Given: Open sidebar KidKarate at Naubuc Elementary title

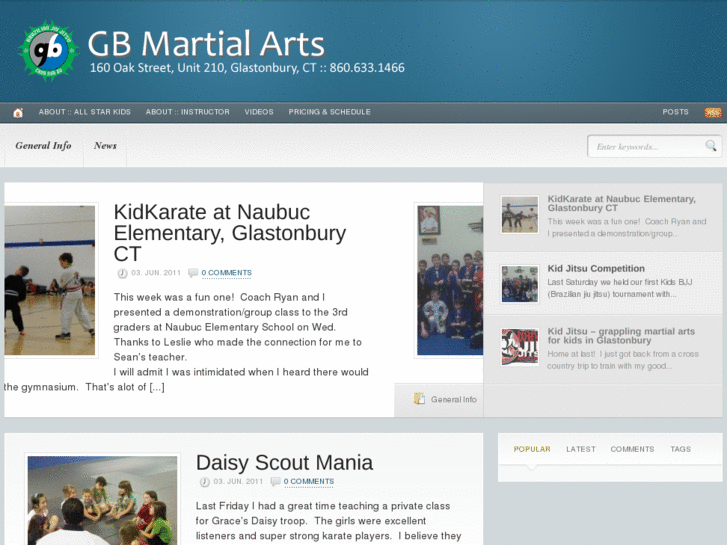Looking at the screenshot, I should coord(621,203).
